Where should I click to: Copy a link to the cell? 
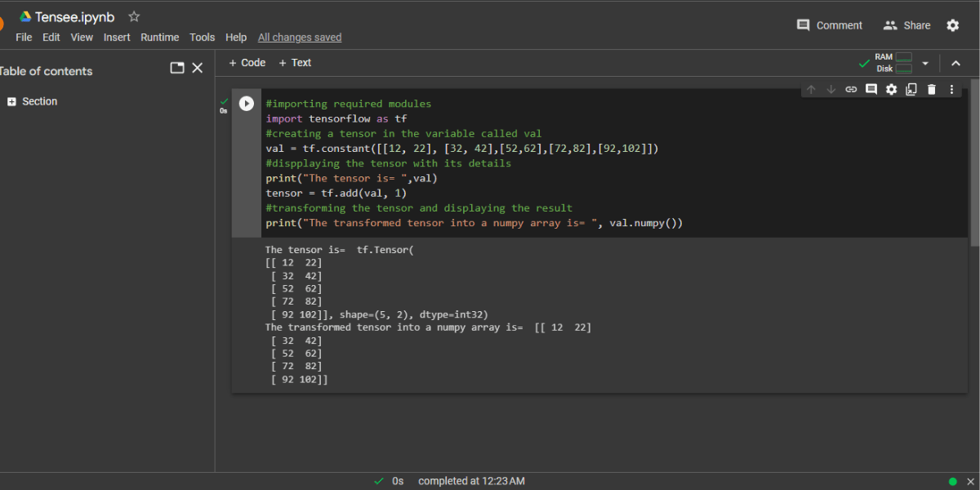pos(851,89)
